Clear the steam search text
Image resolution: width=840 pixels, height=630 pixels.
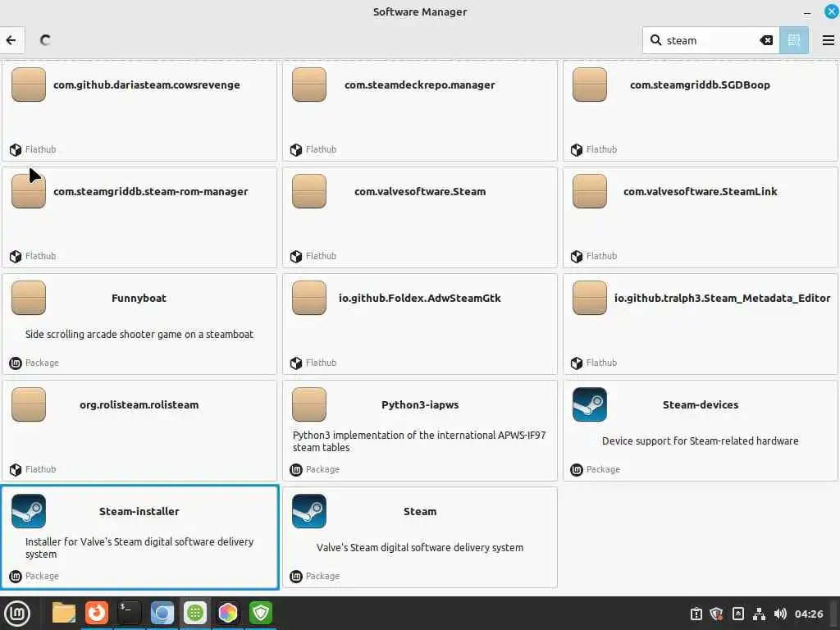point(766,40)
